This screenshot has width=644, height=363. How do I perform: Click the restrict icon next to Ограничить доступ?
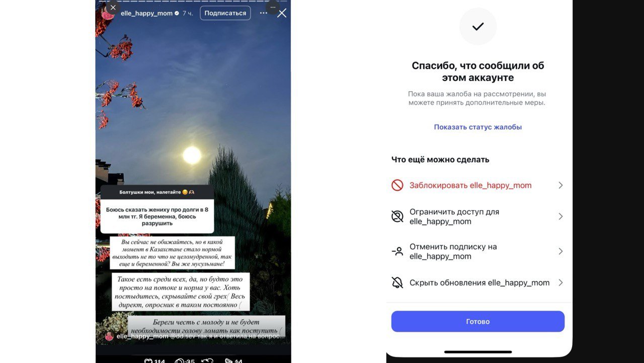click(x=397, y=216)
